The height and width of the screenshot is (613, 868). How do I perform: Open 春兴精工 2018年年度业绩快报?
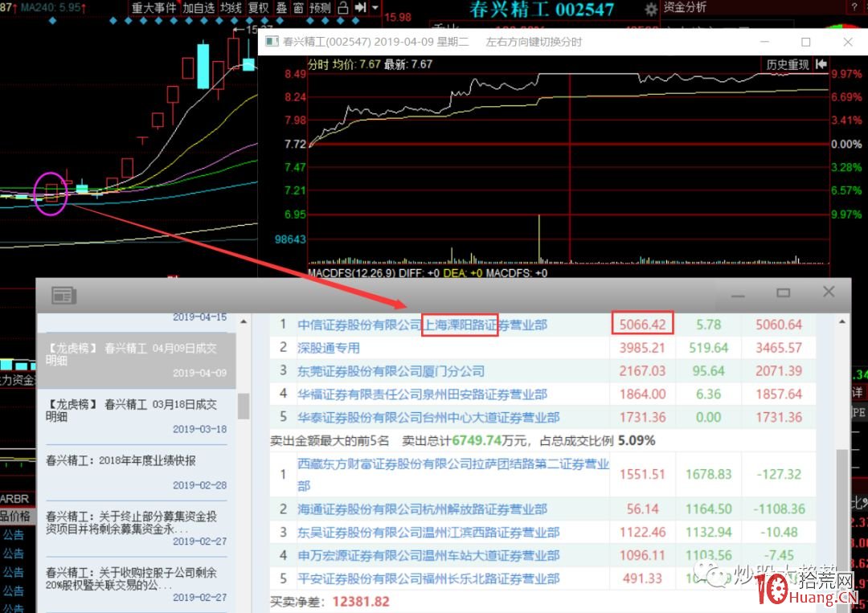(x=136, y=472)
